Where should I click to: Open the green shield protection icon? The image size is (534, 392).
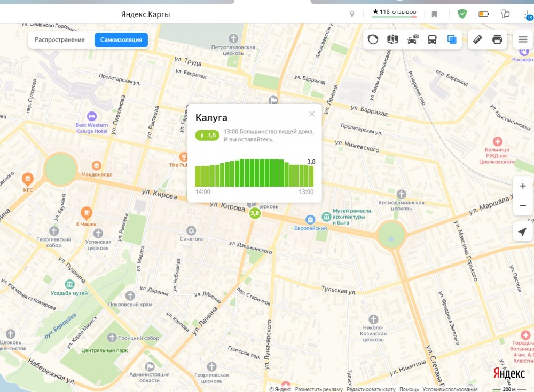click(462, 14)
